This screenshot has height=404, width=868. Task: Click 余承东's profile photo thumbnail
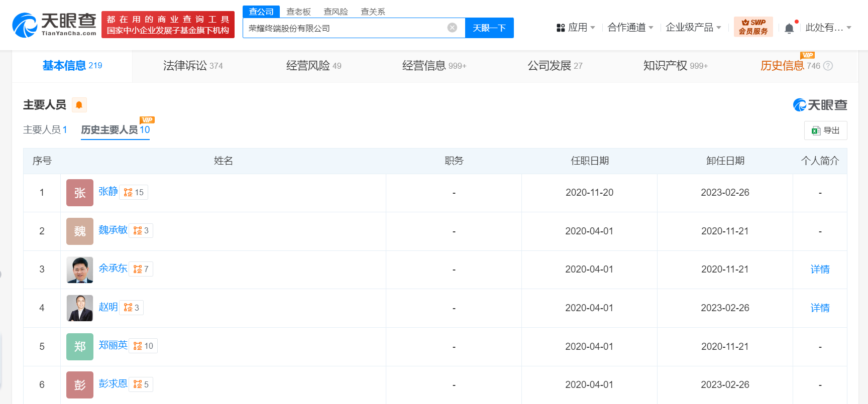80,270
